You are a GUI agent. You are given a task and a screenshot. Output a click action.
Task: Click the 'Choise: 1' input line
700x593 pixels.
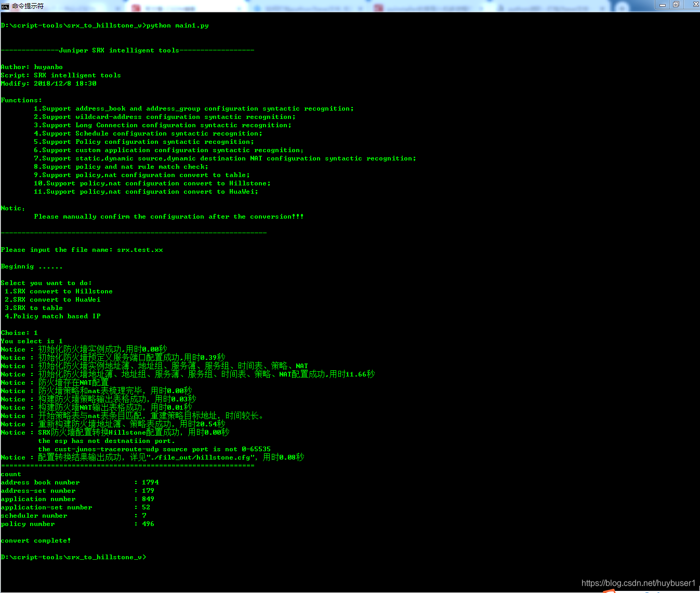(19, 333)
